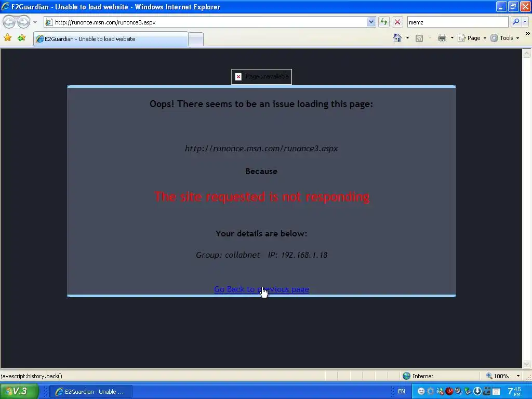The width and height of the screenshot is (532, 399).
Task: Click the RSS Feeds icon
Action: point(419,38)
